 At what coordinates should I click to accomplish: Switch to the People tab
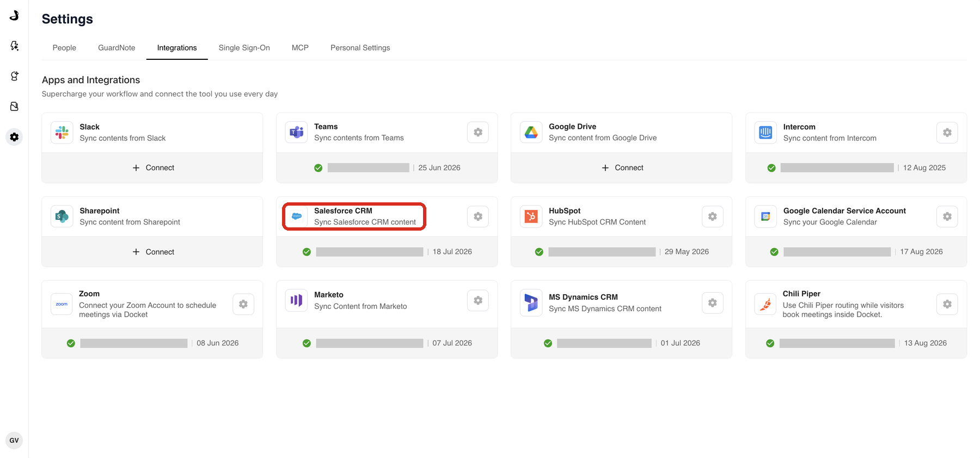tap(64, 48)
